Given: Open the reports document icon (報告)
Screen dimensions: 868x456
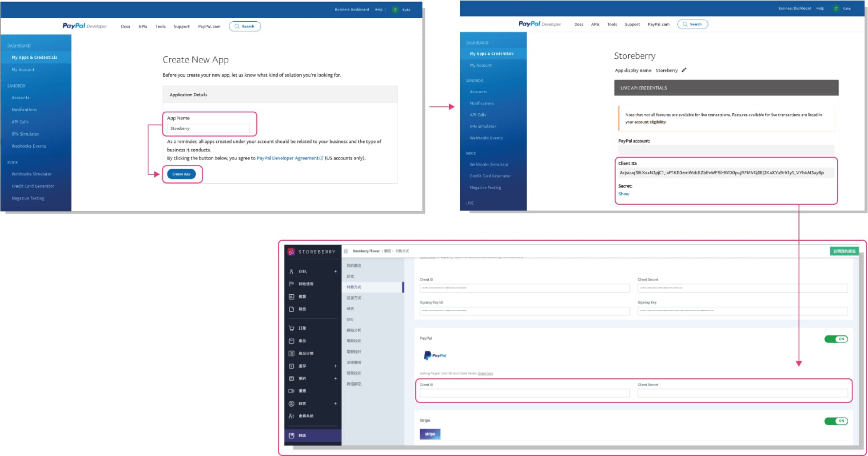Looking at the screenshot, I should [x=291, y=309].
